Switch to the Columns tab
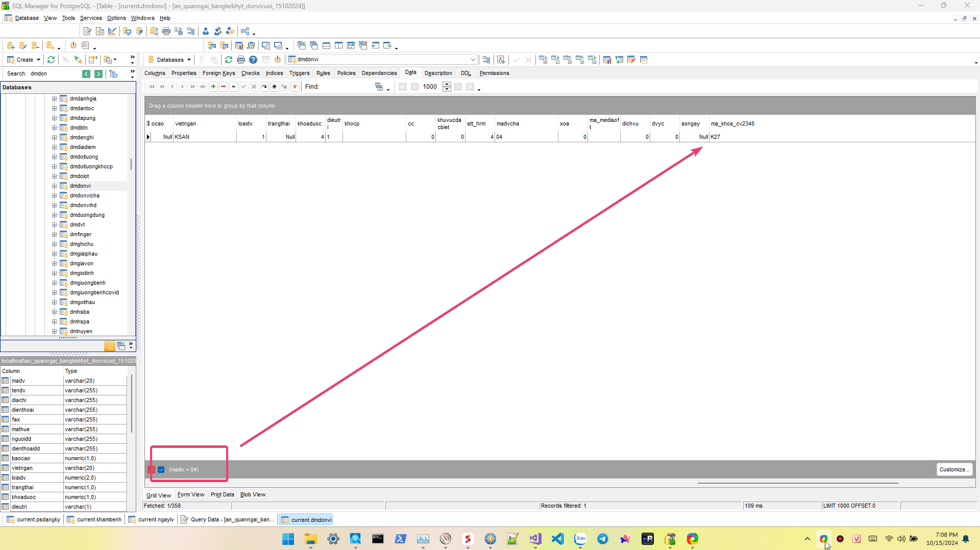The height and width of the screenshot is (550, 980). point(155,73)
